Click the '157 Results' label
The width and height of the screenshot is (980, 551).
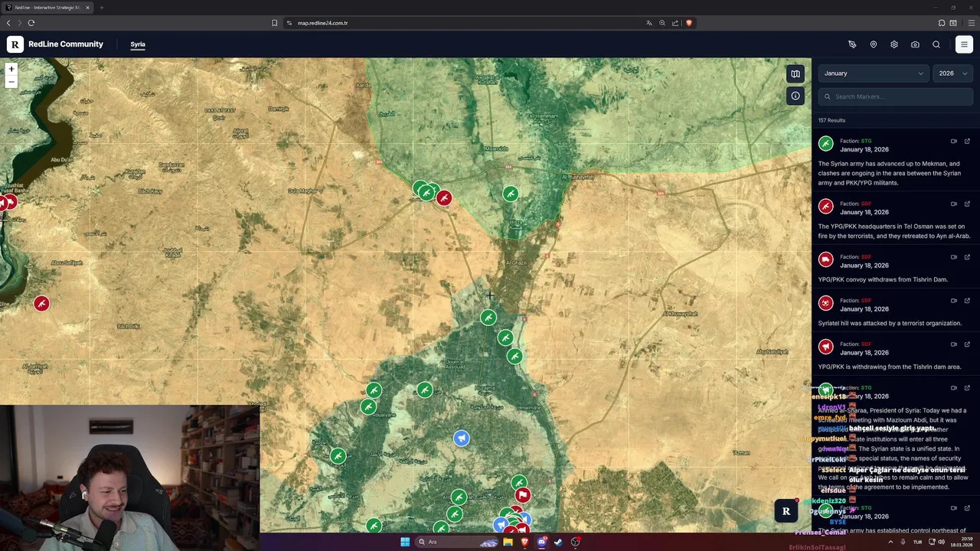point(831,120)
